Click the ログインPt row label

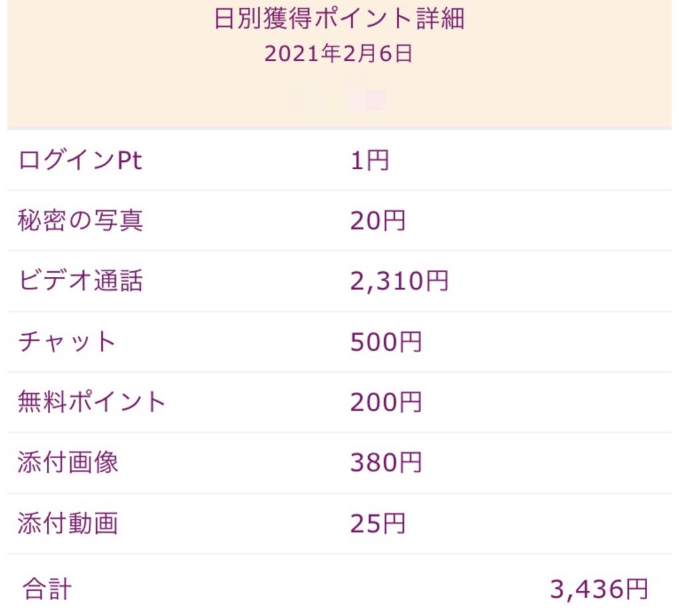(80, 160)
